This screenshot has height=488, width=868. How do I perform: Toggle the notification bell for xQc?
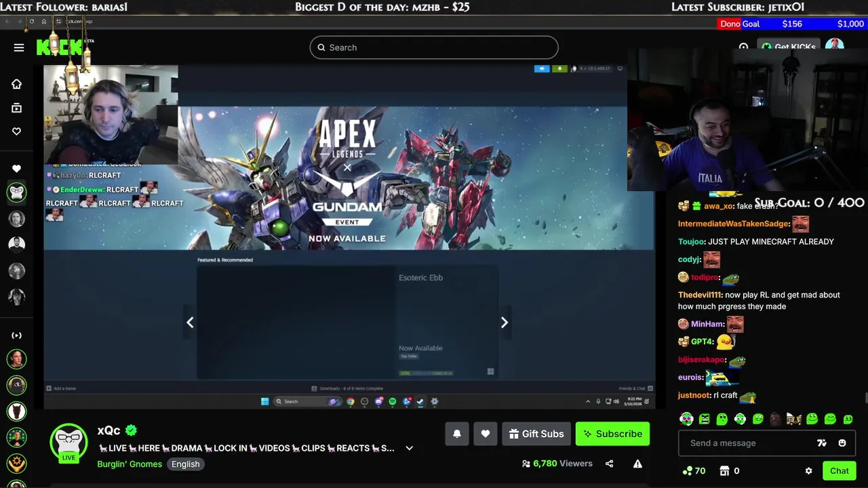457,434
